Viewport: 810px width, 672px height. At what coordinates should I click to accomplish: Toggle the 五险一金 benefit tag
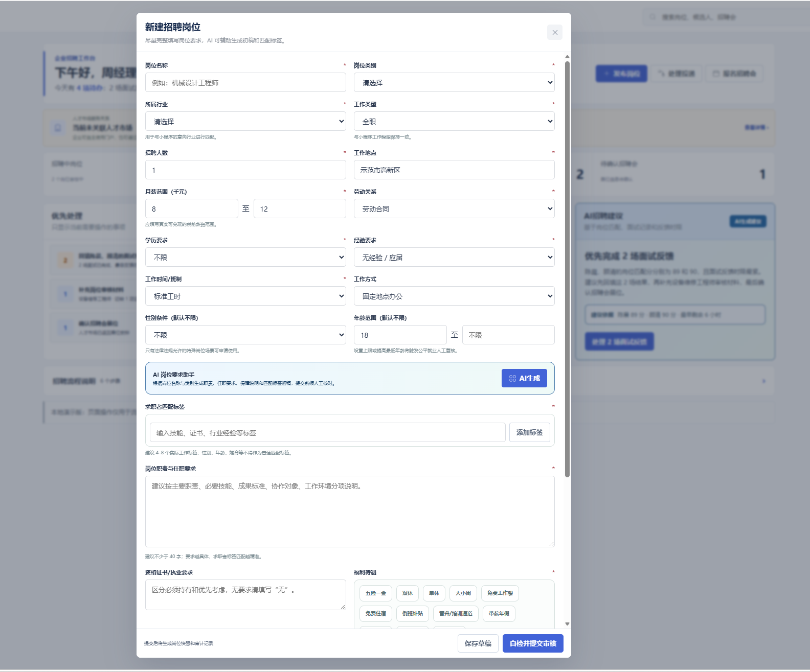tap(376, 593)
